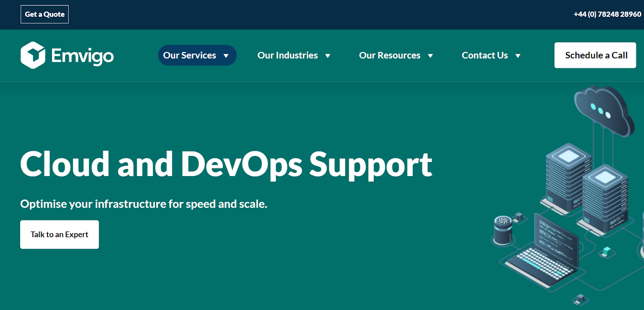Expand the Contact Us dropdown arrow
Image resolution: width=644 pixels, height=310 pixels.
click(518, 56)
